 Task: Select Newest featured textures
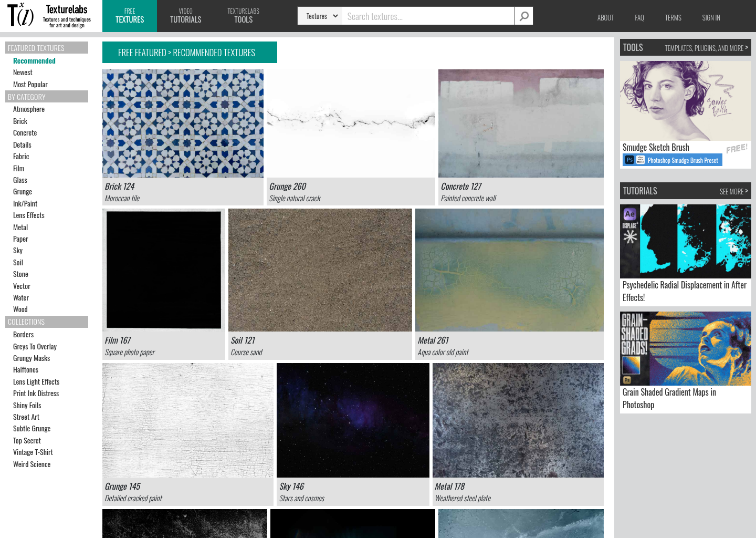tap(23, 73)
